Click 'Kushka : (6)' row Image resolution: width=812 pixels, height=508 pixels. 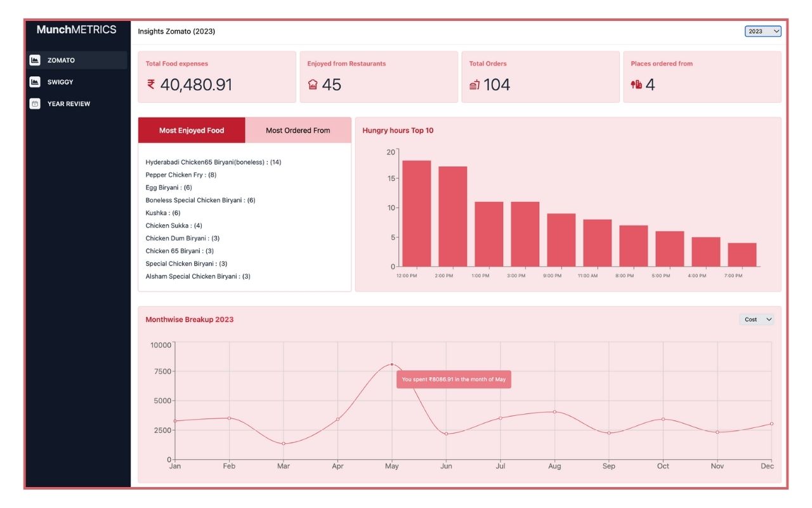(163, 213)
